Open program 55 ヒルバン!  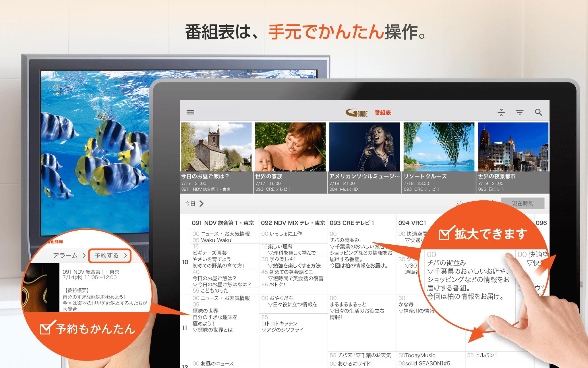(x=500, y=355)
